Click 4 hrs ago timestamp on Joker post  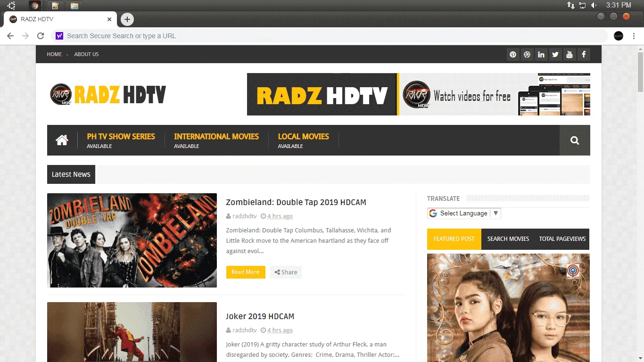coord(280,330)
